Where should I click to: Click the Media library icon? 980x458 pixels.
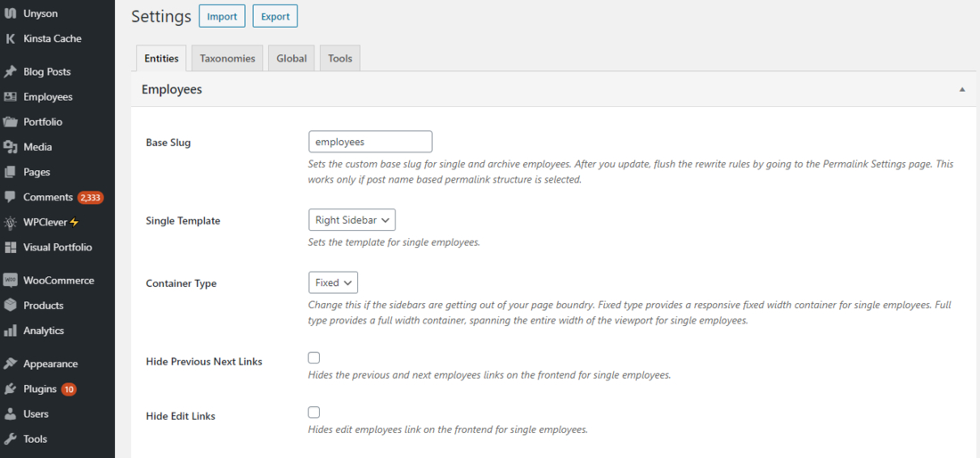click(x=11, y=147)
